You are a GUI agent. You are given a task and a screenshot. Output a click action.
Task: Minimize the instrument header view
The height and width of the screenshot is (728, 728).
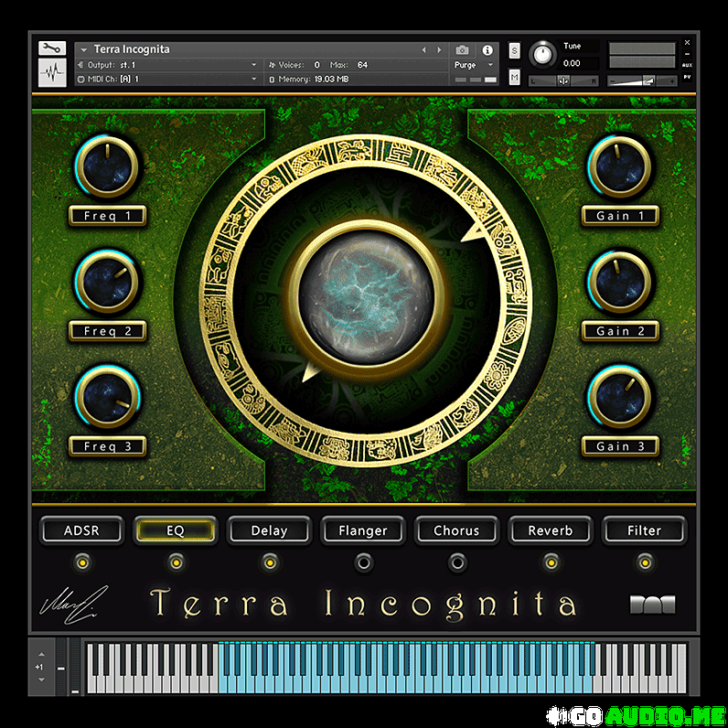pos(687,54)
